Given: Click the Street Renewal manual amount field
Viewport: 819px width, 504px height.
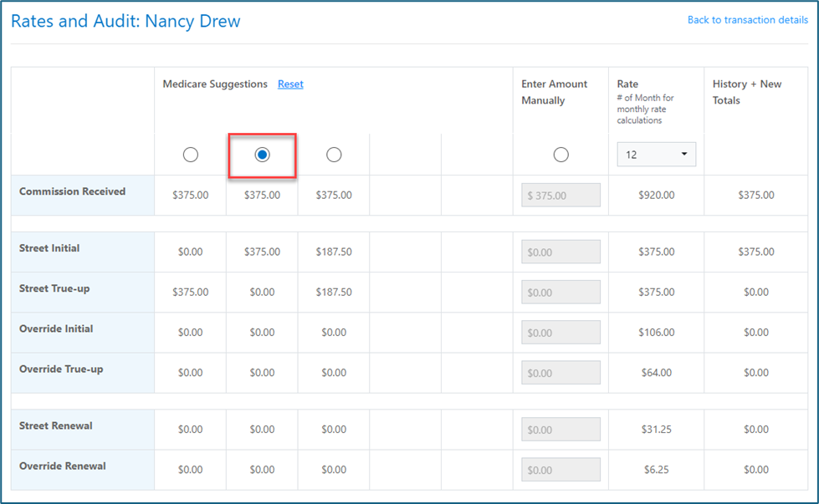Looking at the screenshot, I should coord(561,430).
